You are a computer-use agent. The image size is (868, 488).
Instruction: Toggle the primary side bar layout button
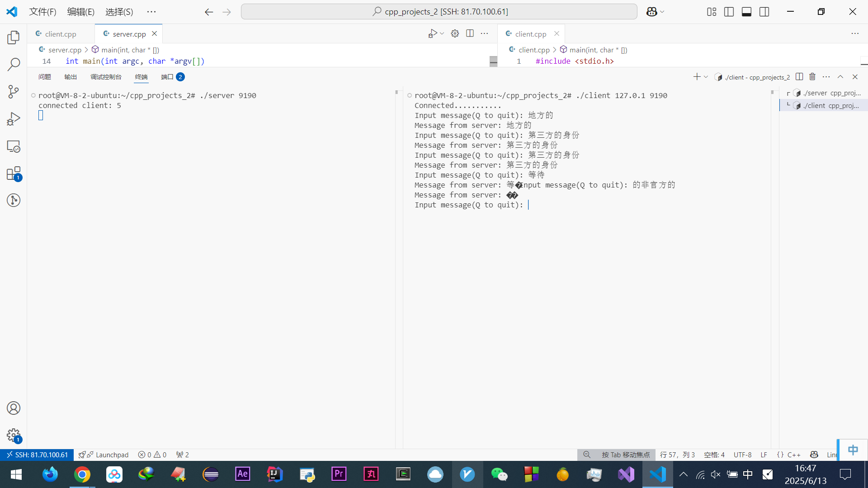tap(729, 12)
